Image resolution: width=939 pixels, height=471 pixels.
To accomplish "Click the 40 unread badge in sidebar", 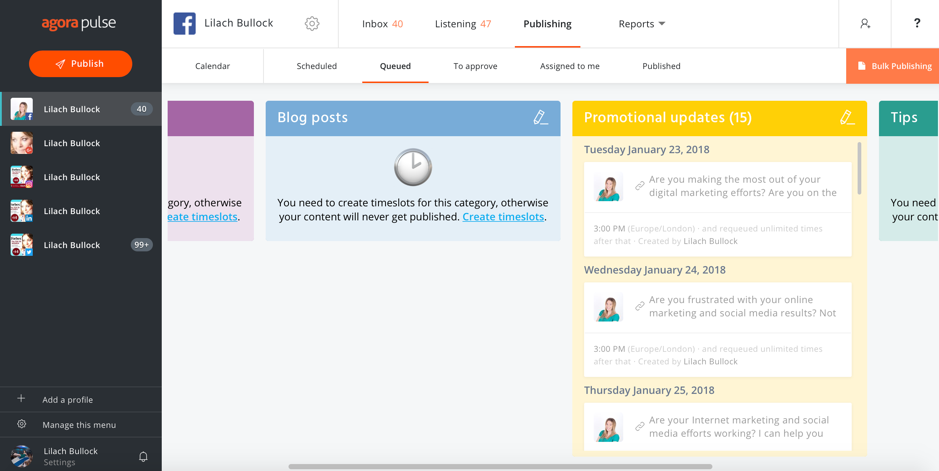I will tap(142, 109).
